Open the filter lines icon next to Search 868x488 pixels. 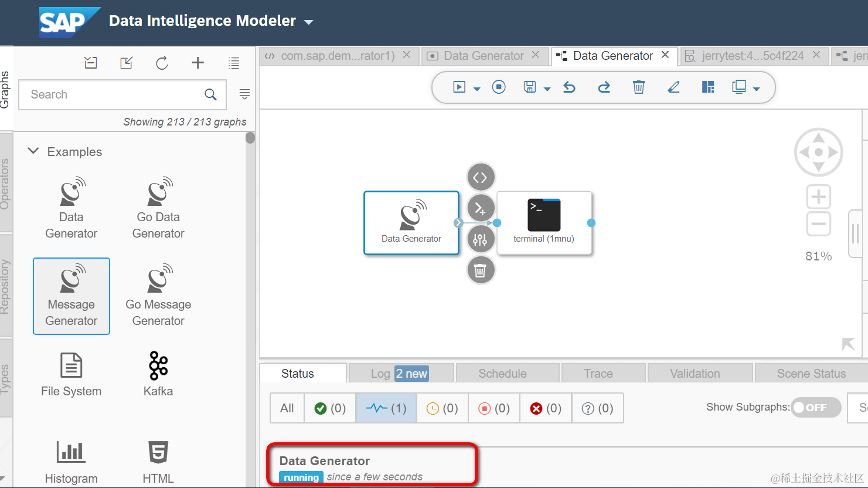(x=245, y=94)
